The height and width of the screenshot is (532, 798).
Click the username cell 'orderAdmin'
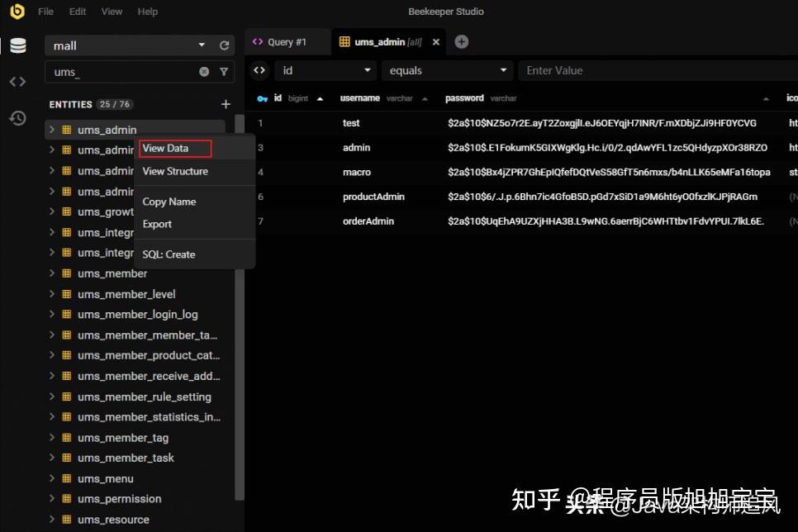(x=368, y=221)
